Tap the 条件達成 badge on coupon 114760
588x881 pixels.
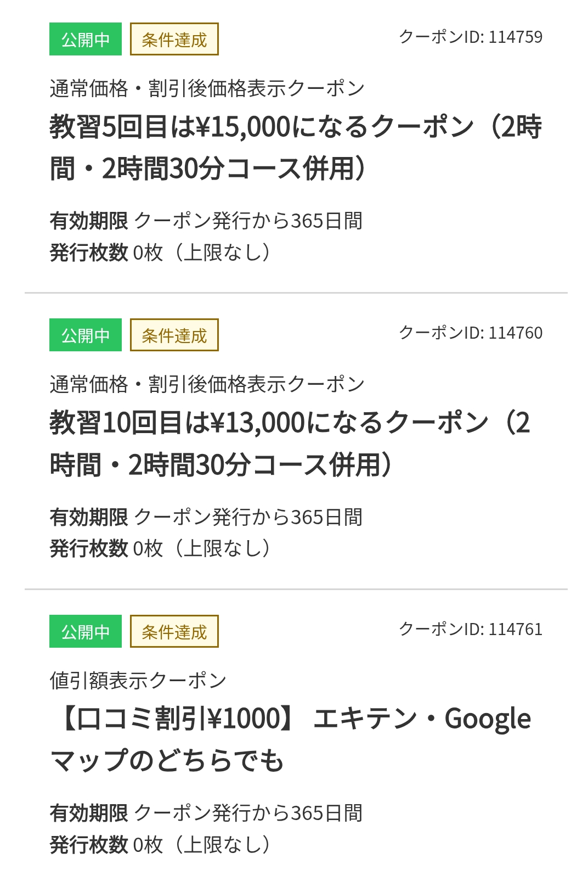(x=174, y=335)
